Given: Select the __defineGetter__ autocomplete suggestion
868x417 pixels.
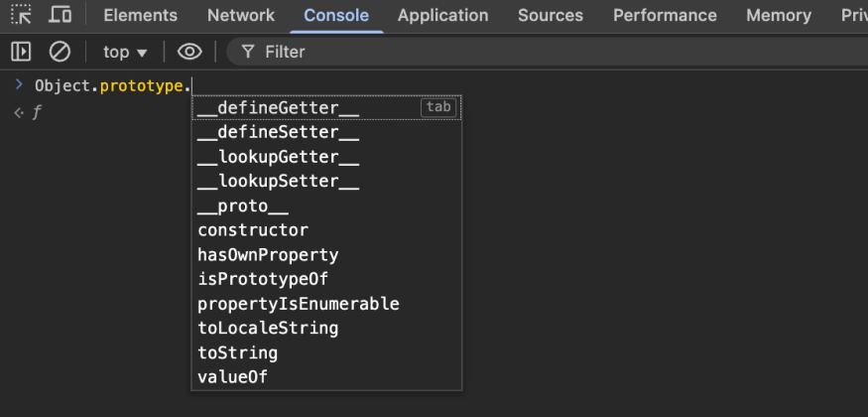Looking at the screenshot, I should [x=279, y=107].
